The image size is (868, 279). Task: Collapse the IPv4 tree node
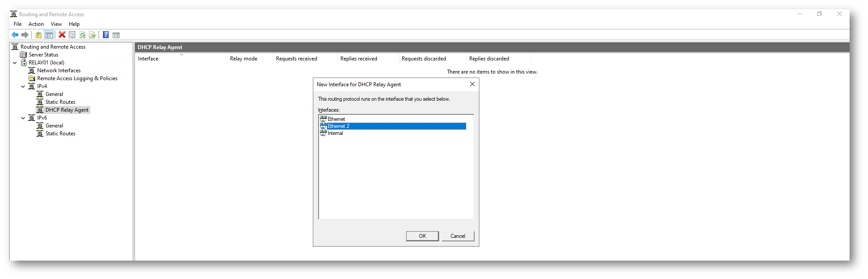pos(23,87)
